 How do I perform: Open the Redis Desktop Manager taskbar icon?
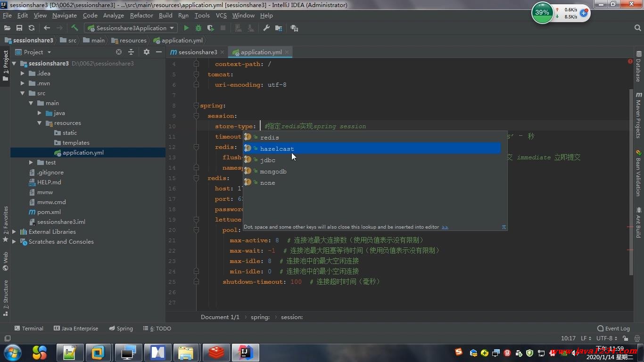point(216,353)
